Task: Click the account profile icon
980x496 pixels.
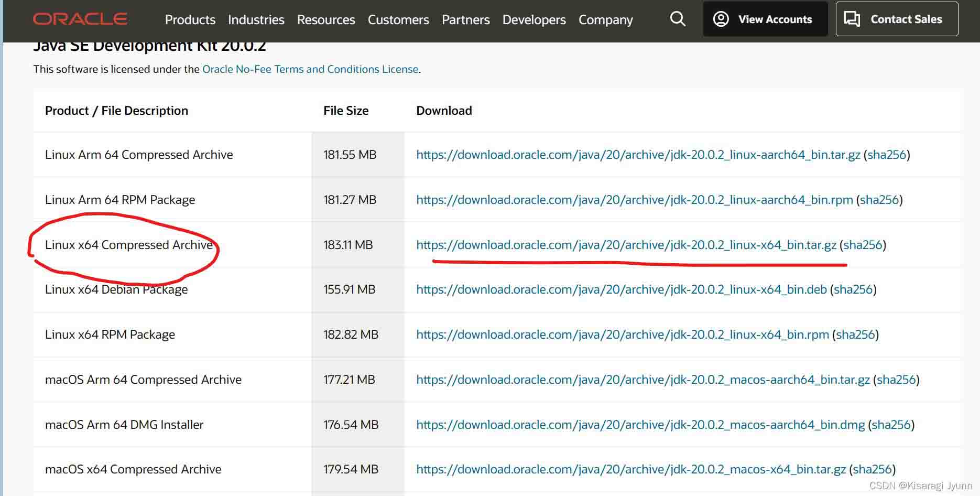Action: 721,19
